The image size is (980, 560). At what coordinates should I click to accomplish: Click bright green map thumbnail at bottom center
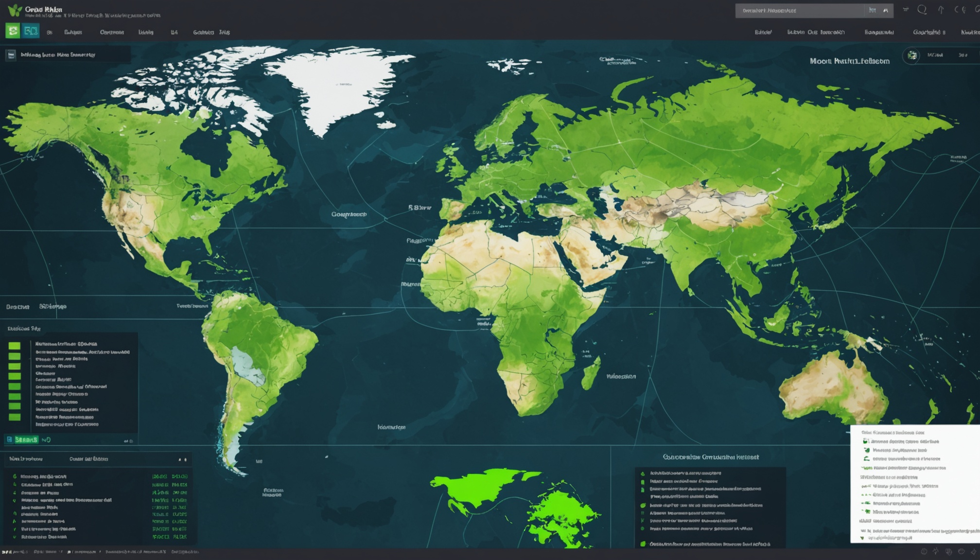(x=516, y=506)
